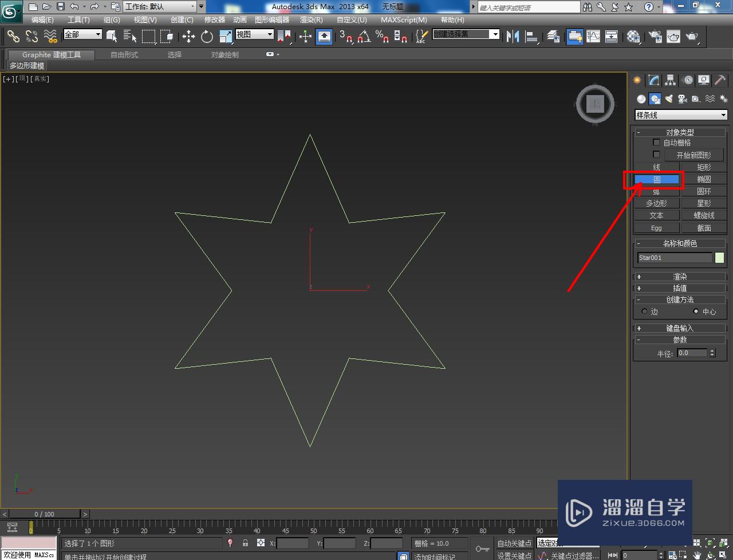Viewport: 733px width, 560px height.
Task: Choose the Select Object tool
Action: pos(112,36)
